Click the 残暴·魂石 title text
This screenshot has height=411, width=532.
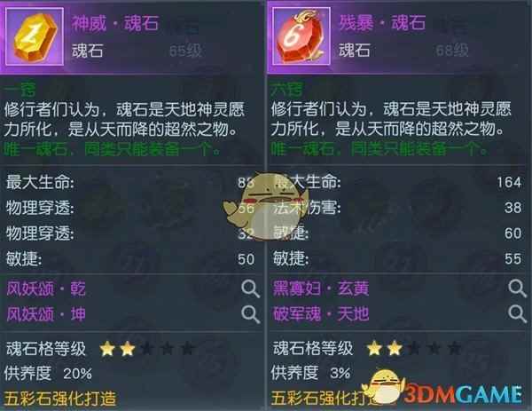coord(382,23)
